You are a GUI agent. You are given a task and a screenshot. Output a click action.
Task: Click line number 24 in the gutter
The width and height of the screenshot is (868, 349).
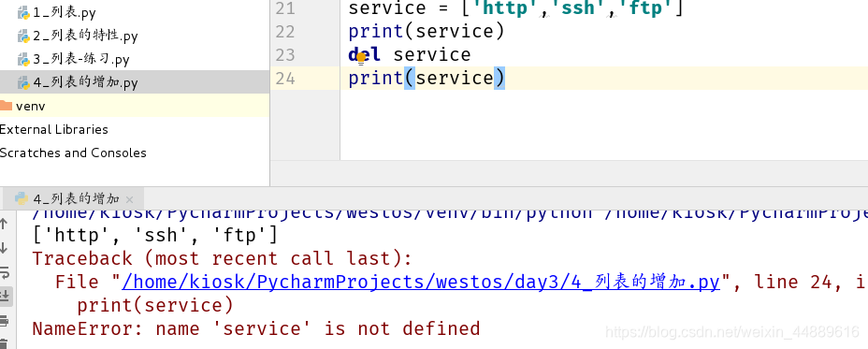tap(284, 78)
